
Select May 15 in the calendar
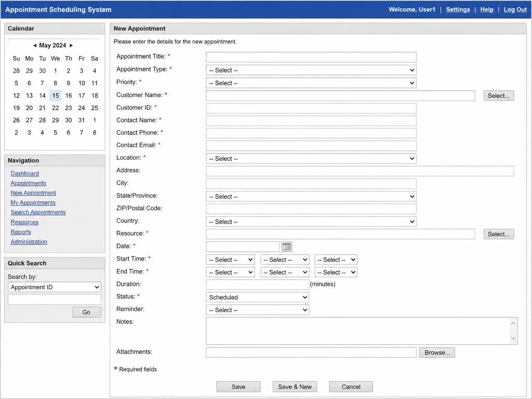[55, 96]
